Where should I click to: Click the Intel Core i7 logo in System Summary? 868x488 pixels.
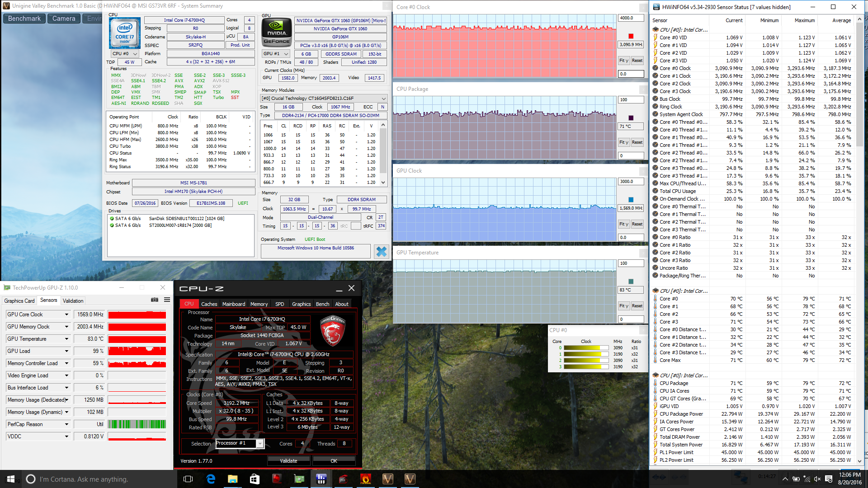[x=125, y=33]
